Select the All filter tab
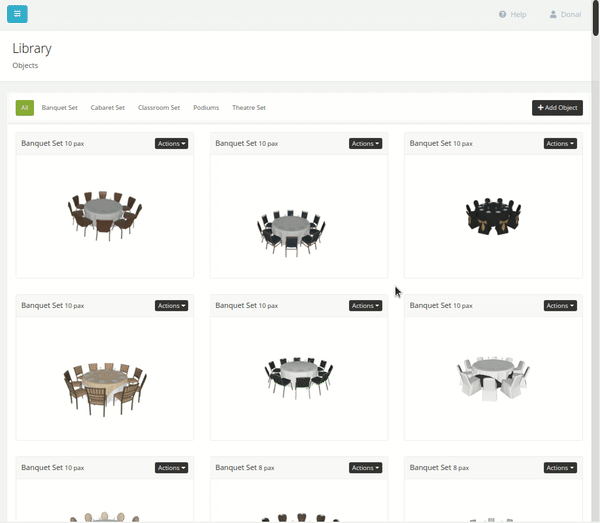The image size is (600, 523). coord(25,108)
